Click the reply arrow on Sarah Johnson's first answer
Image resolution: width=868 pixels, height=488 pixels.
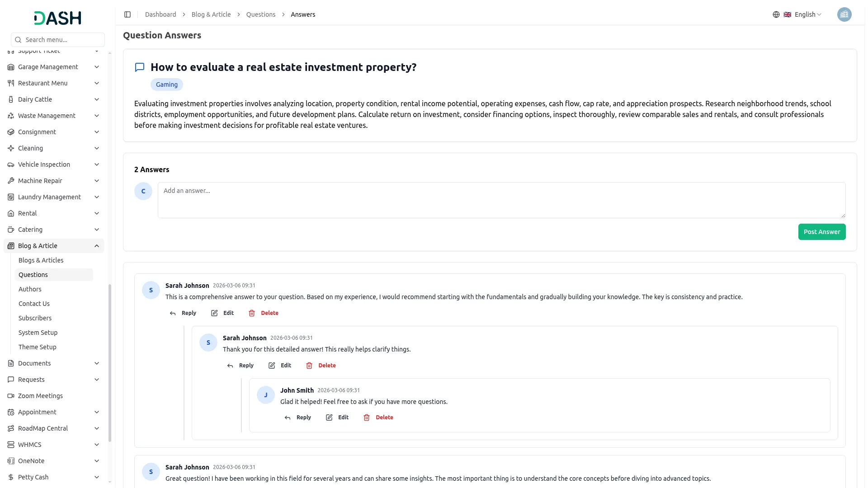(x=173, y=313)
